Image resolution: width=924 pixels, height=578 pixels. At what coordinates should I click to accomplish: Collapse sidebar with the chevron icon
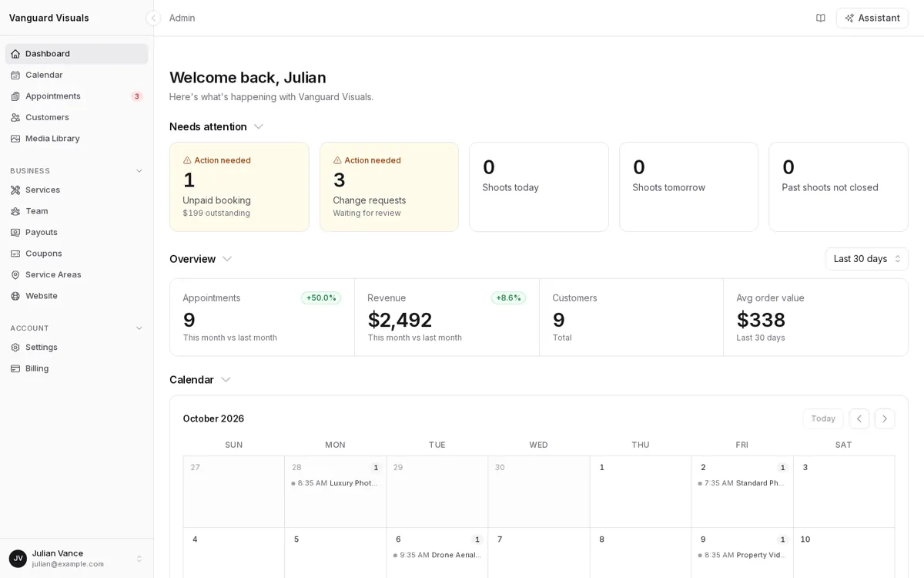click(153, 18)
